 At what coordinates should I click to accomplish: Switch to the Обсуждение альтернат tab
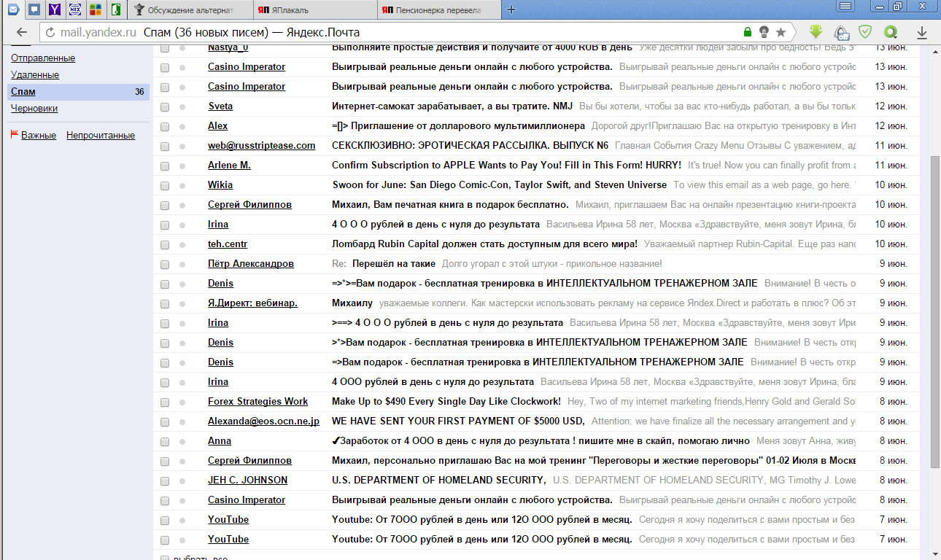coord(191,10)
